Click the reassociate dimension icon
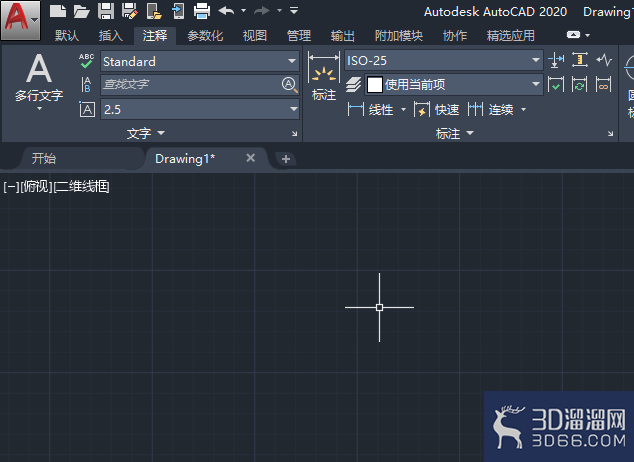 coord(604,84)
